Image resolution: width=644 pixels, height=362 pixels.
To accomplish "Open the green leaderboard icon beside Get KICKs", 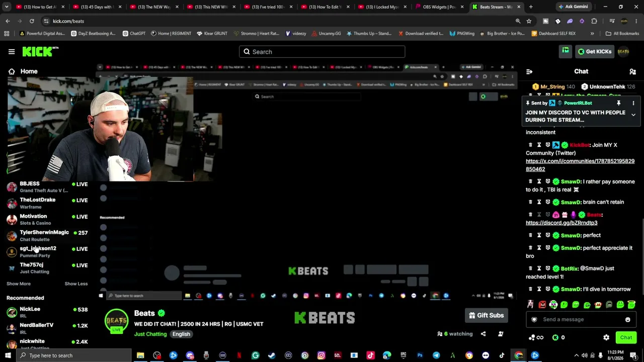I will [x=566, y=51].
